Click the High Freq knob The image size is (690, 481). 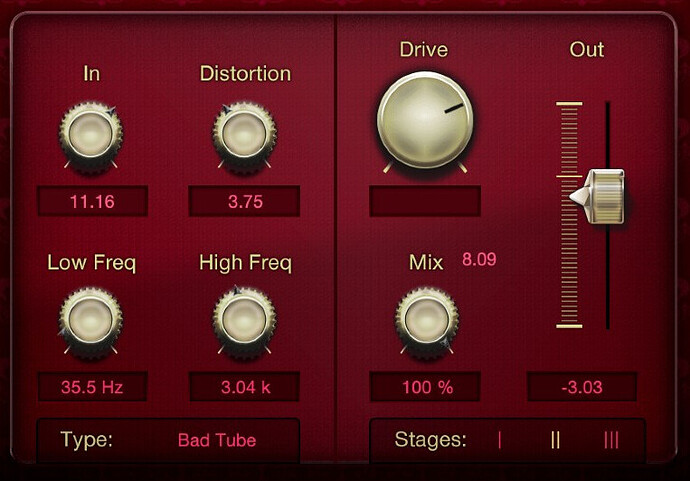(x=245, y=320)
